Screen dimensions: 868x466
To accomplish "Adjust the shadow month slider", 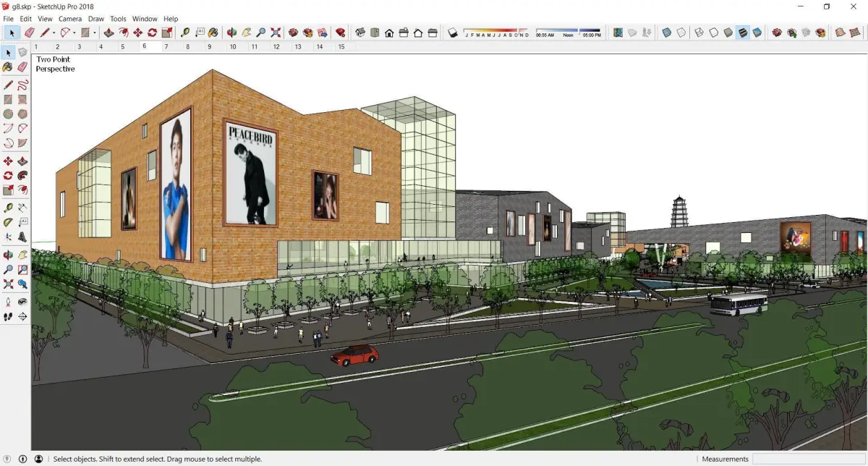I will pyautogui.click(x=496, y=33).
